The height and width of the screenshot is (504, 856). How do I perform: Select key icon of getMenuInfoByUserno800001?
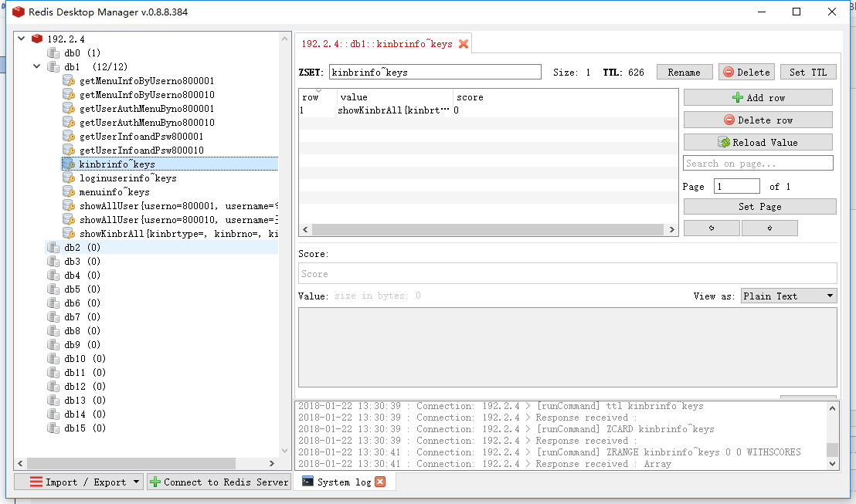69,81
